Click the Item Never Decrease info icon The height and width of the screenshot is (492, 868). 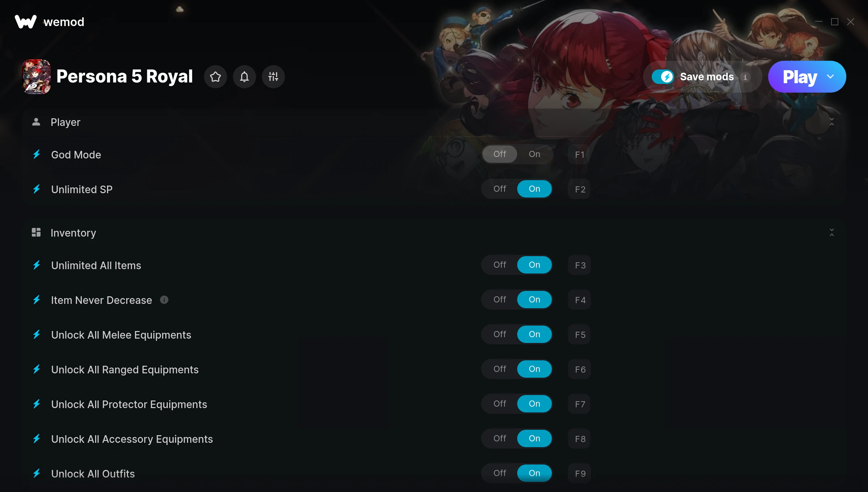(x=164, y=300)
